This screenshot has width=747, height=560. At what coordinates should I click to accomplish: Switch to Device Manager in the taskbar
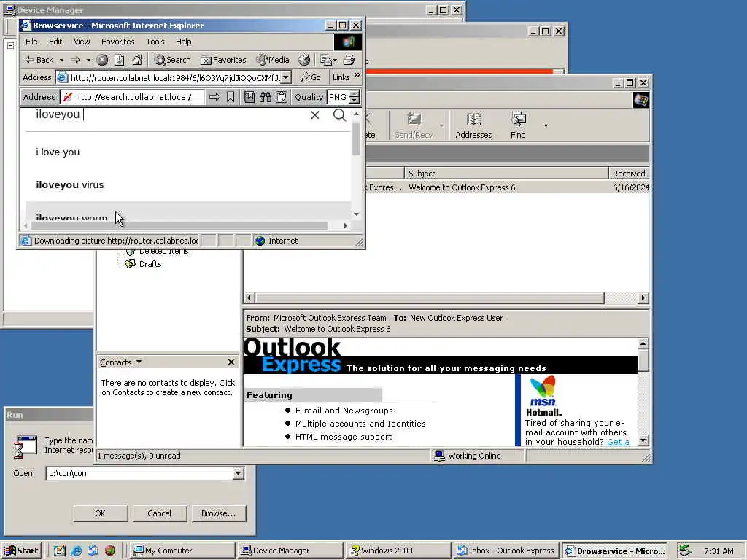[x=290, y=551]
